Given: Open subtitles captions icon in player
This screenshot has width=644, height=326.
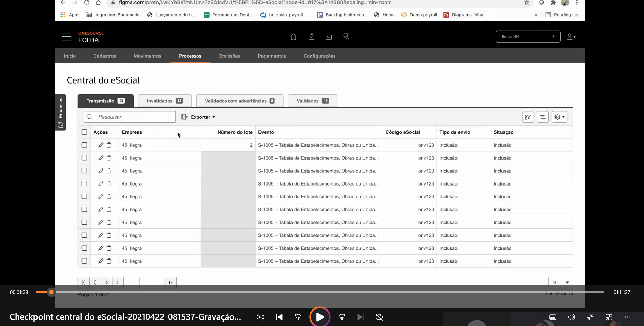Looking at the screenshot, I should click(553, 317).
